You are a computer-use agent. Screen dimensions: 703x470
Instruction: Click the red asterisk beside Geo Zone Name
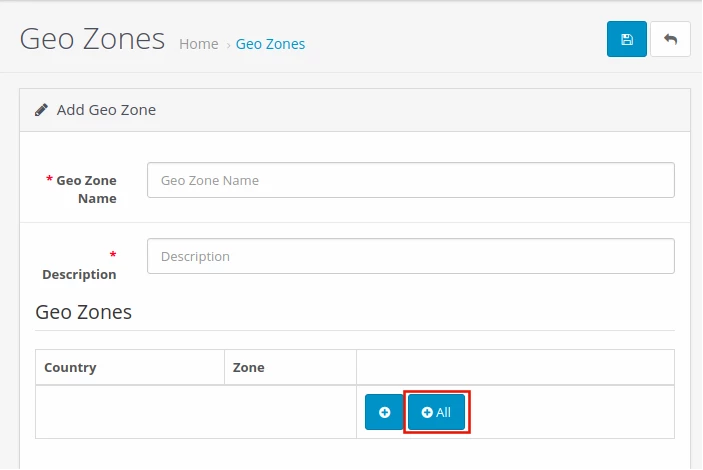click(x=50, y=180)
